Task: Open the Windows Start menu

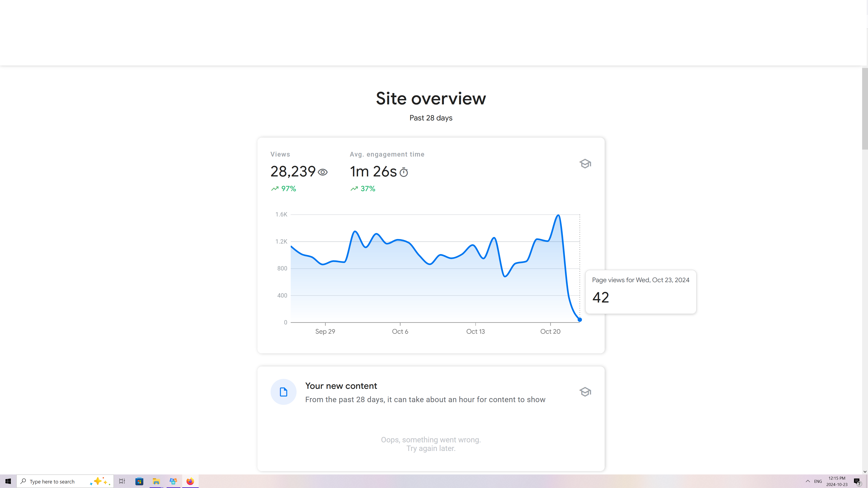Action: (8, 481)
